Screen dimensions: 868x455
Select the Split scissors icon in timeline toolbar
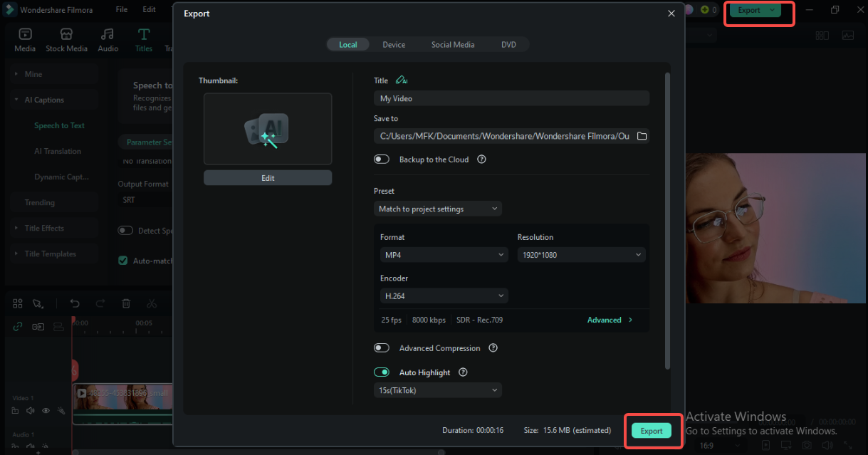coord(152,303)
